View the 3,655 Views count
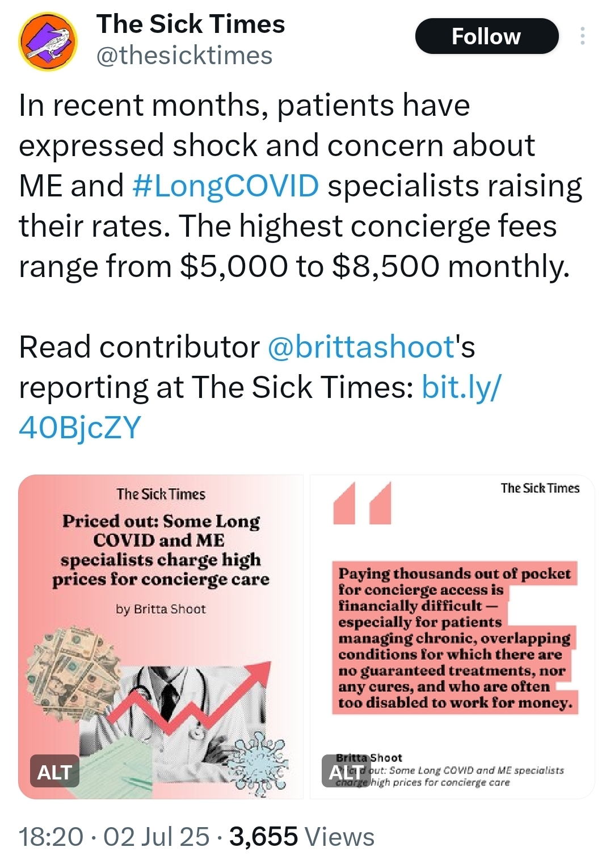Screen dimensions: 602x868 pyautogui.click(x=302, y=837)
